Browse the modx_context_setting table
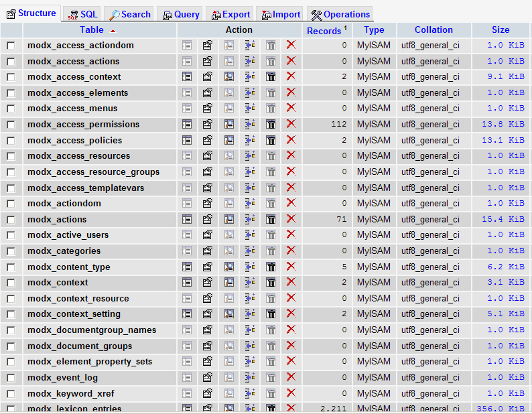Screen dimensions: 532x414 [x=187, y=314]
